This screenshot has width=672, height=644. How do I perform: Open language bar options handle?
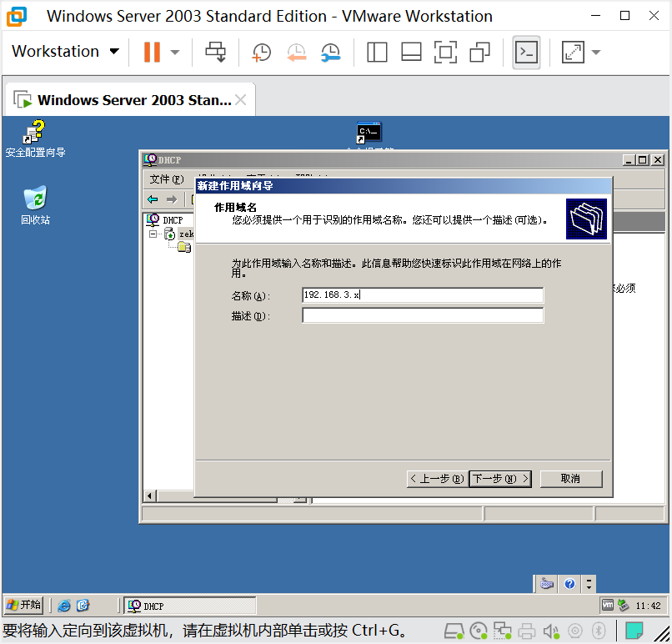(589, 584)
